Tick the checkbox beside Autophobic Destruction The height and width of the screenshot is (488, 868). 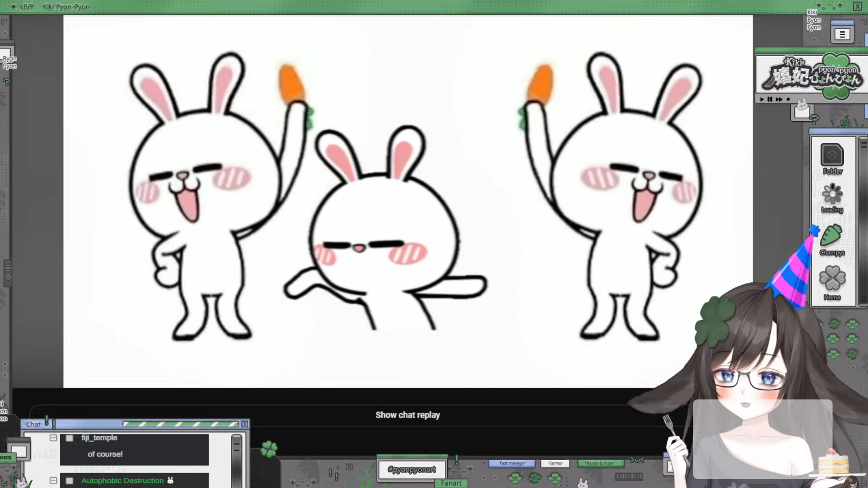(x=69, y=481)
